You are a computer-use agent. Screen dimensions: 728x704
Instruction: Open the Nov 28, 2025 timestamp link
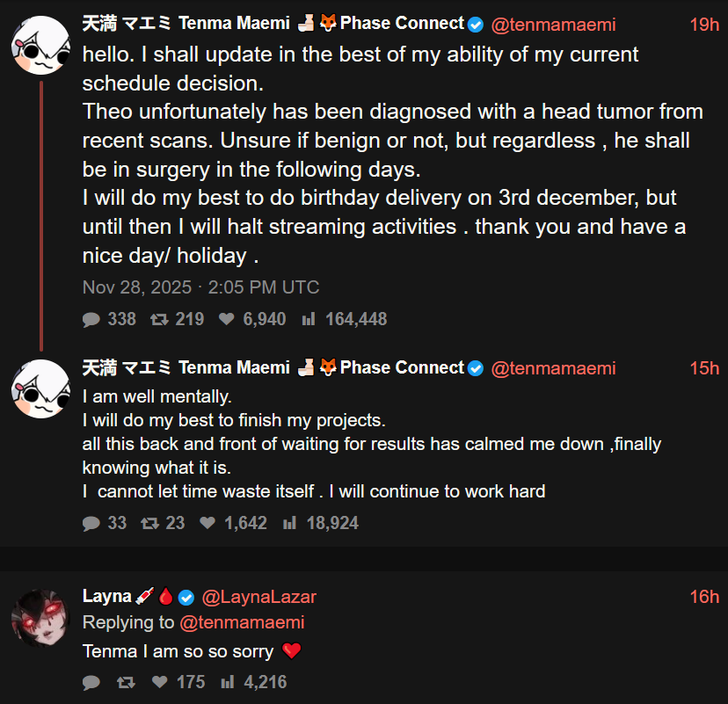coord(200,287)
